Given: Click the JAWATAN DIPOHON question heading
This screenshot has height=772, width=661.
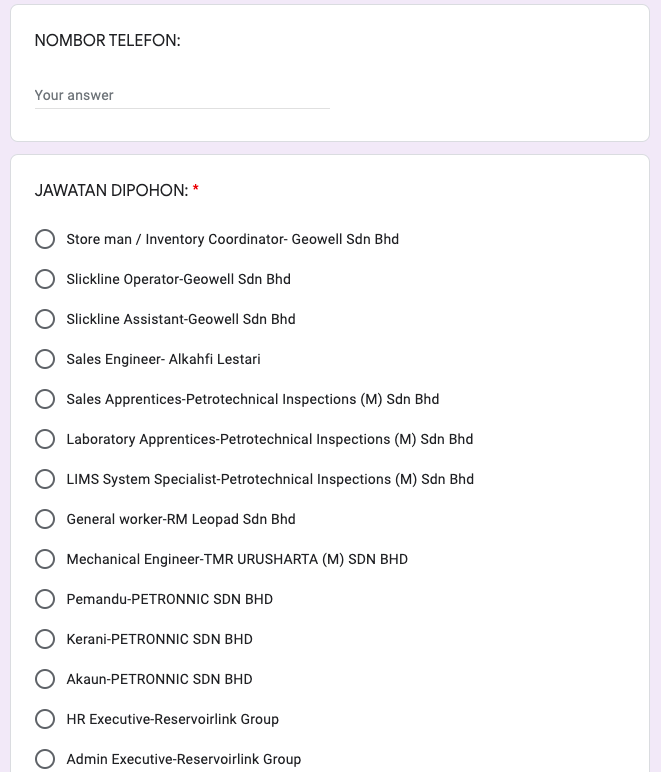Looking at the screenshot, I should coord(111,190).
